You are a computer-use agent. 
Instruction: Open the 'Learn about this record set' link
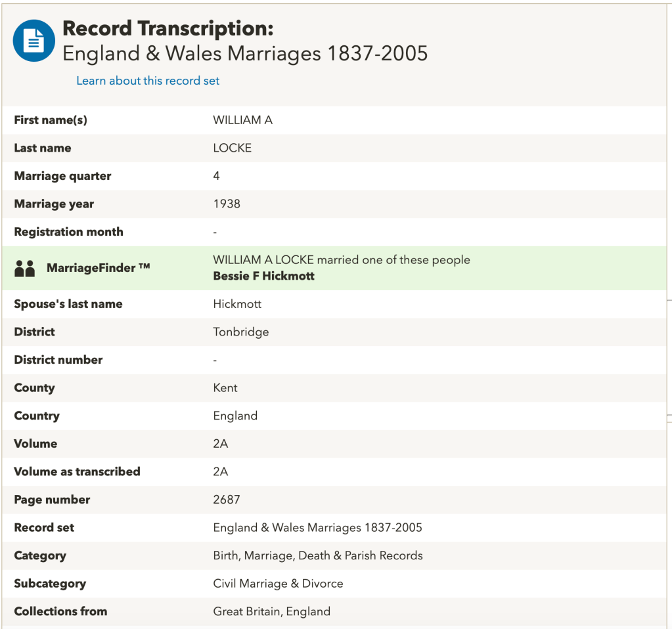pyautogui.click(x=148, y=81)
